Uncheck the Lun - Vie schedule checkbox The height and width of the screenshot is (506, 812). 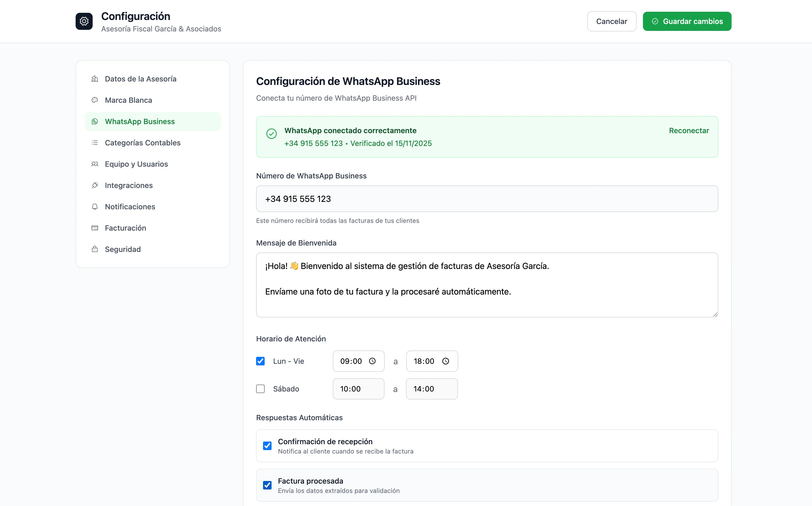(260, 361)
